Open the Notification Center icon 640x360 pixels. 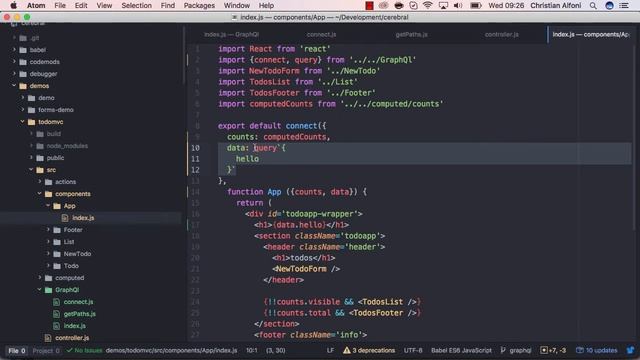coord(624,5)
